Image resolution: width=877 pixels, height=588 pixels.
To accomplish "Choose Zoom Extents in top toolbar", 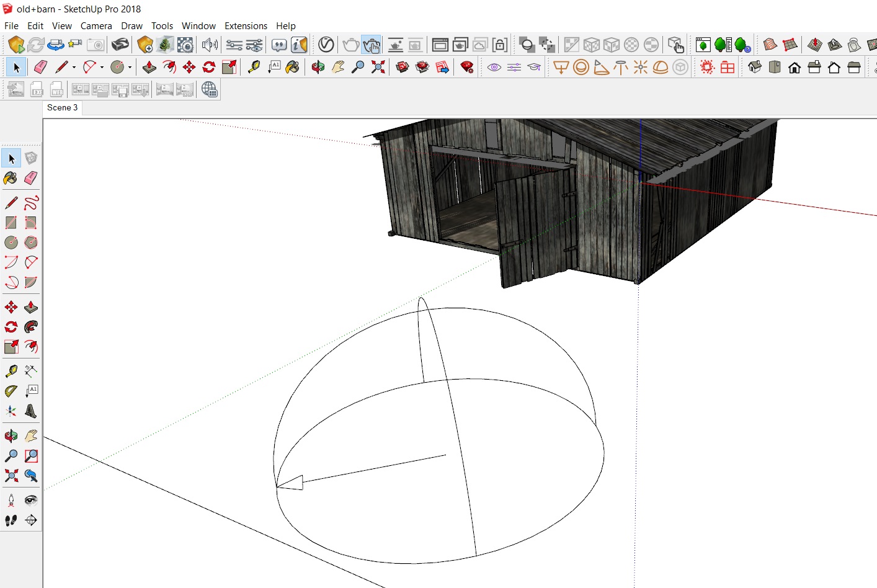I will (378, 67).
